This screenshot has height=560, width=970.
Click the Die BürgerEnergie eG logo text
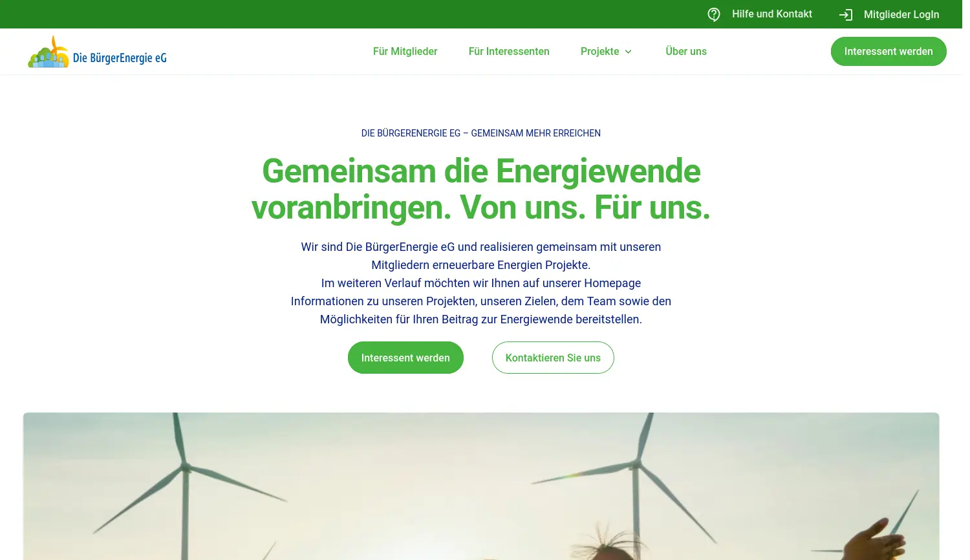(120, 58)
